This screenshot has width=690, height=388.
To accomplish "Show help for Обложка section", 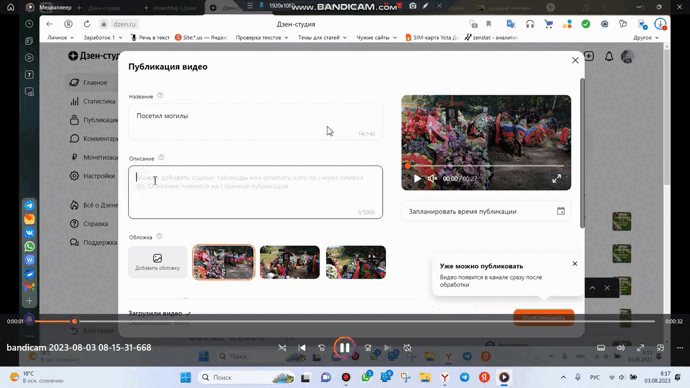I will [x=159, y=236].
